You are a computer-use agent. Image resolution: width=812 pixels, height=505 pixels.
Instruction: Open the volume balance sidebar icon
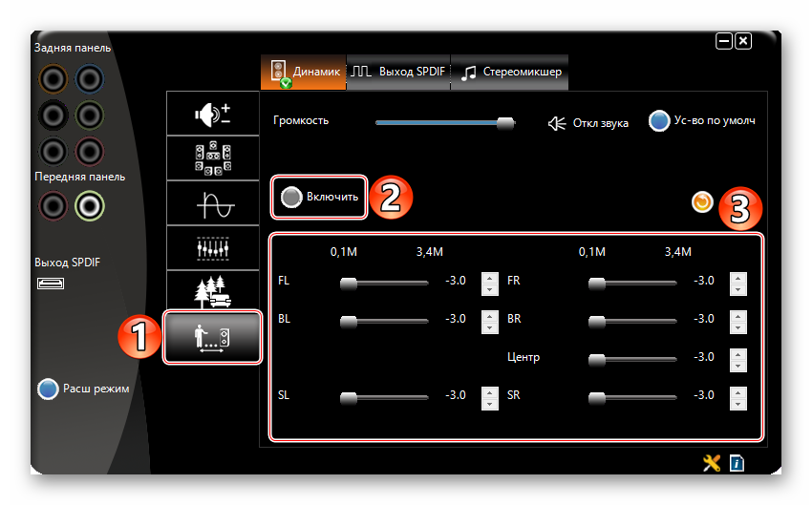[x=213, y=115]
